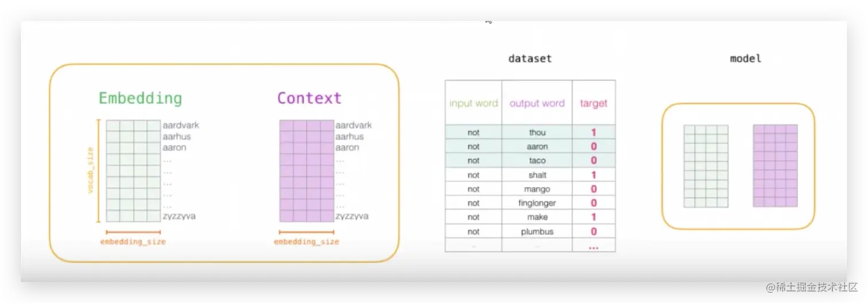Click the small green matrix inside model box
The width and height of the screenshot is (868, 303).
tap(706, 166)
